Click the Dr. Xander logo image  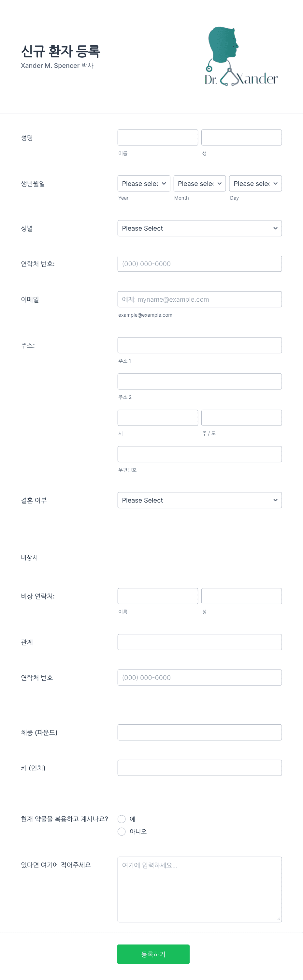241,56
